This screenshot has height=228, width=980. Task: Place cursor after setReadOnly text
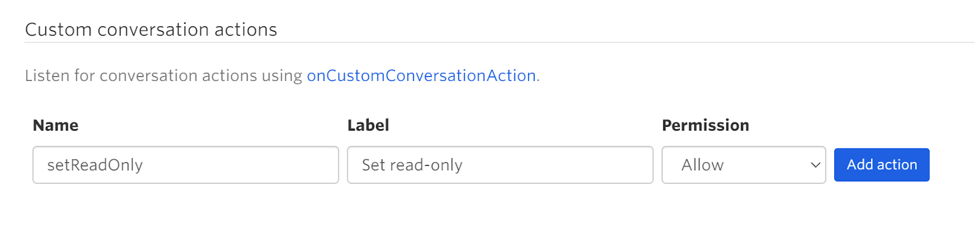coord(144,165)
